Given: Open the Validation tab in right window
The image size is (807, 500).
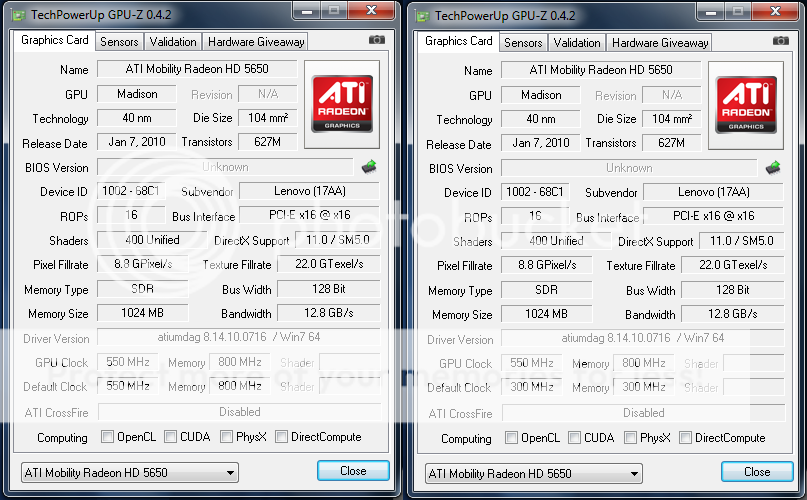Looking at the screenshot, I should coord(577,43).
